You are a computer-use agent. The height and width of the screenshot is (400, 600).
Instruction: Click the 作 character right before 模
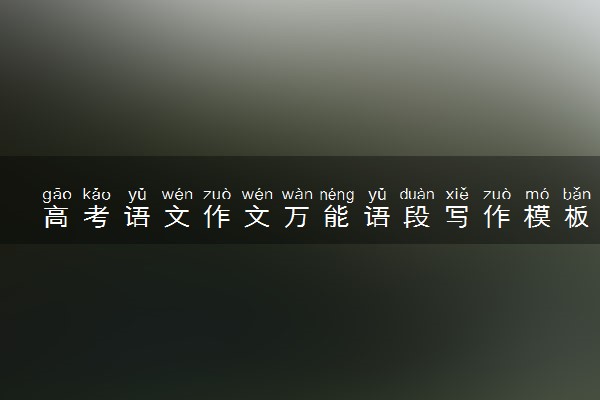[x=497, y=217]
